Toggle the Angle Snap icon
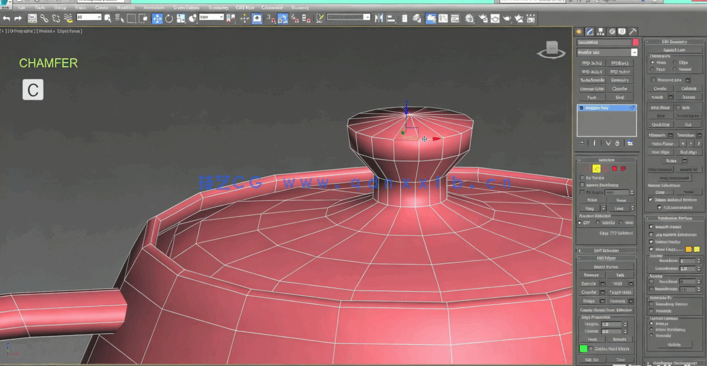Image resolution: width=707 pixels, height=366 pixels. 283,18
